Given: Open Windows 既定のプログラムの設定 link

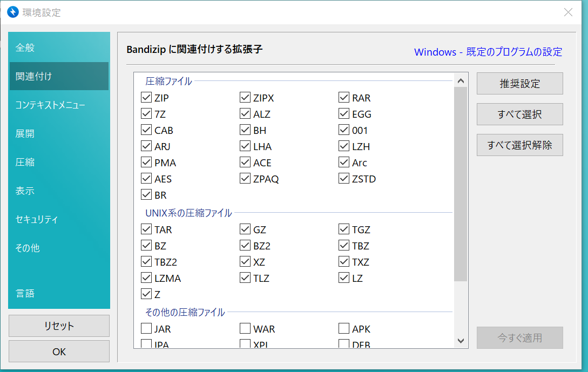Looking at the screenshot, I should click(488, 52).
